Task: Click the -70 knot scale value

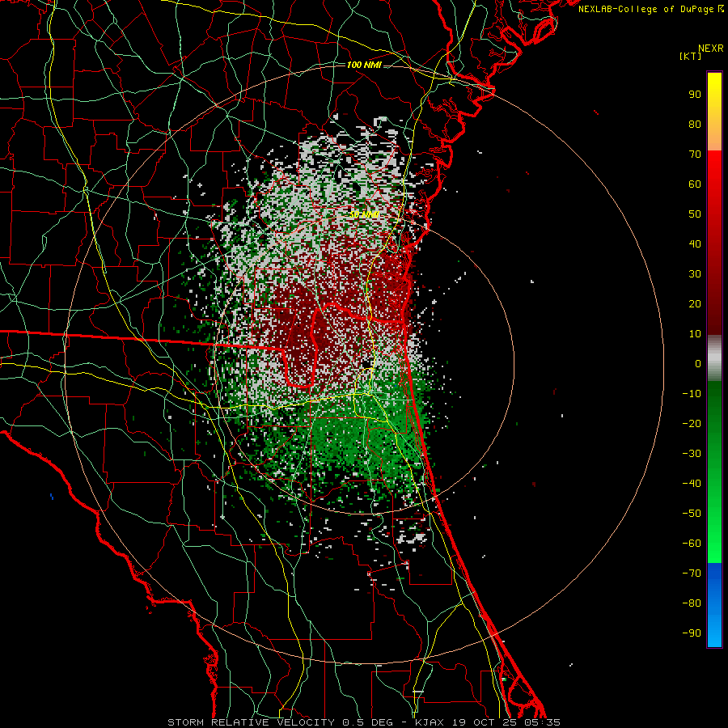Action: [x=692, y=574]
